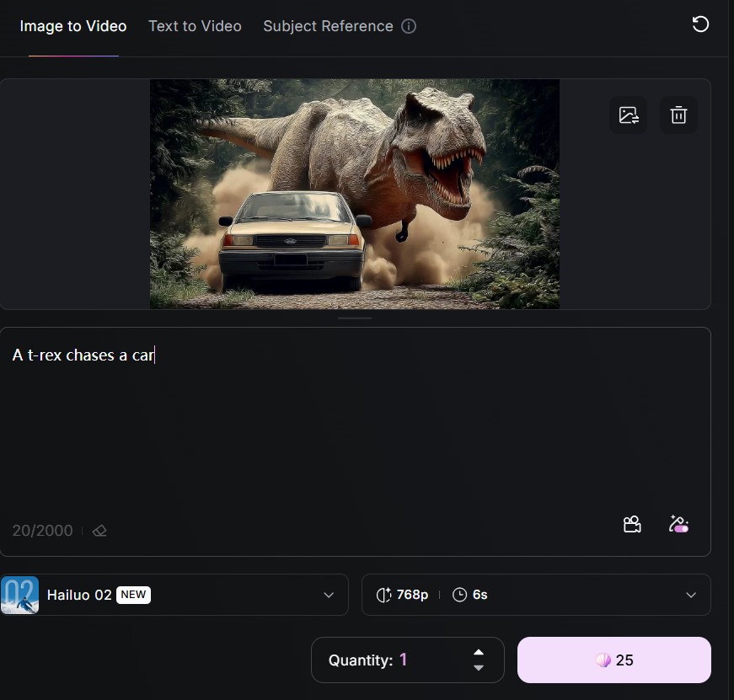Click the 20/2000 character counter
This screenshot has height=700, width=734.
pos(43,531)
